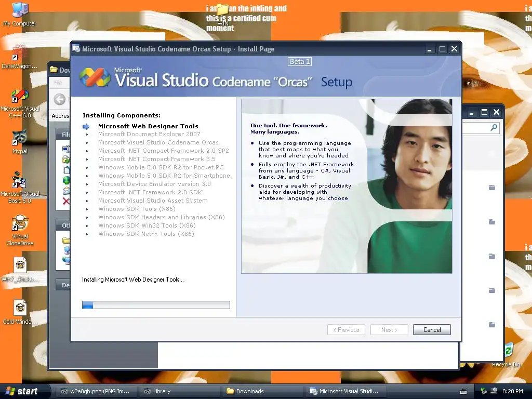Click the disabled Previous button
The image size is (532, 399).
[346, 329]
